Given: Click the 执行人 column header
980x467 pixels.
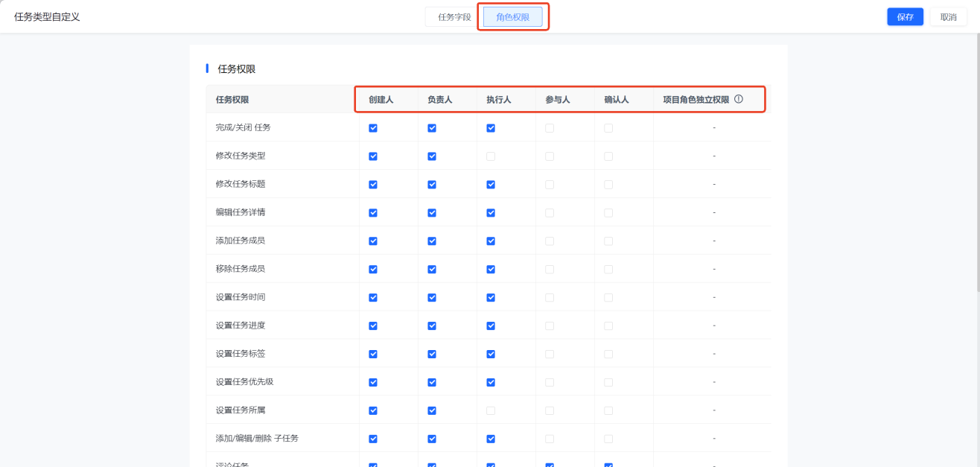Looking at the screenshot, I should tap(498, 99).
